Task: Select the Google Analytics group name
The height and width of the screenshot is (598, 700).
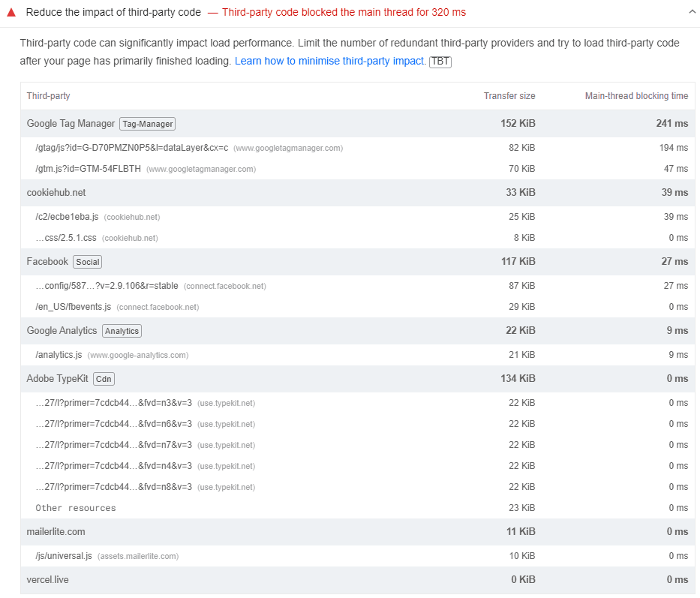Action: coord(62,330)
